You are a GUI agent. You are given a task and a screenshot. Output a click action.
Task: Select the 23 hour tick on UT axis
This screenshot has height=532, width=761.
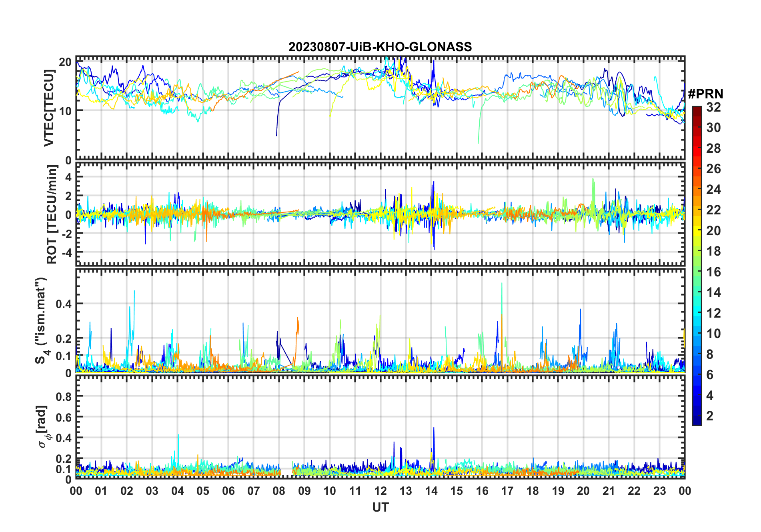(659, 491)
